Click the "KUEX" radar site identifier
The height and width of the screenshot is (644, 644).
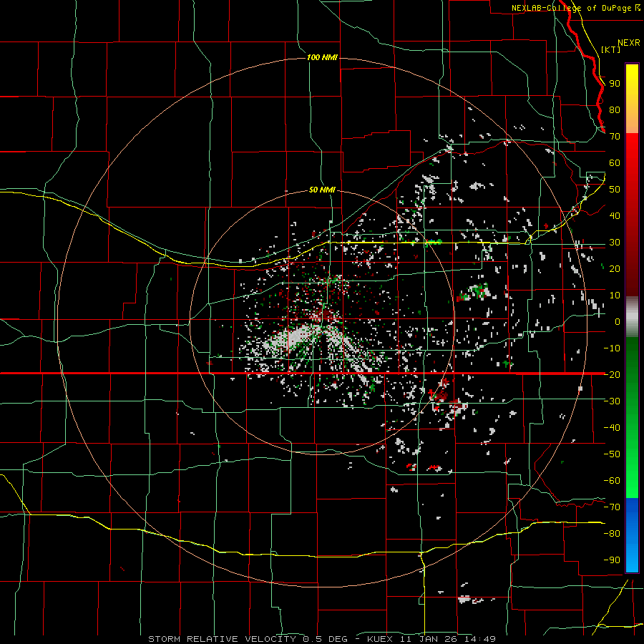(x=379, y=639)
